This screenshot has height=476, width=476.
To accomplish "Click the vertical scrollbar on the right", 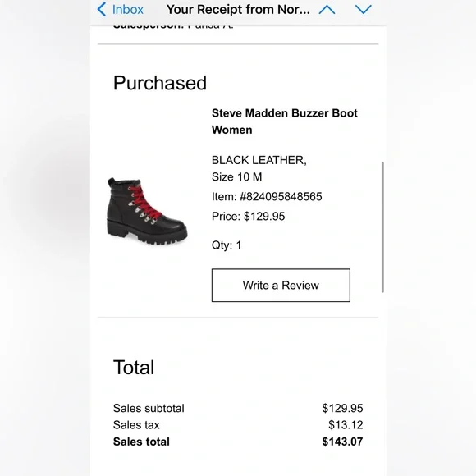I will tap(382, 227).
